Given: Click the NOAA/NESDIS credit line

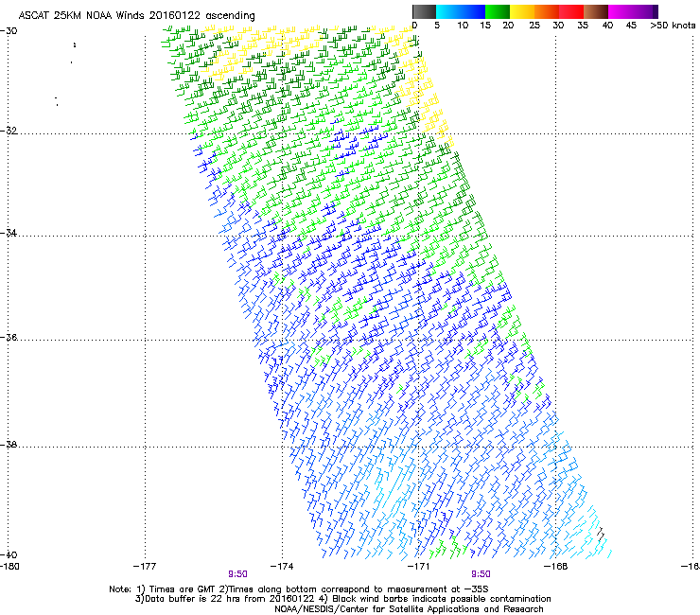Looking at the screenshot, I should (409, 609).
